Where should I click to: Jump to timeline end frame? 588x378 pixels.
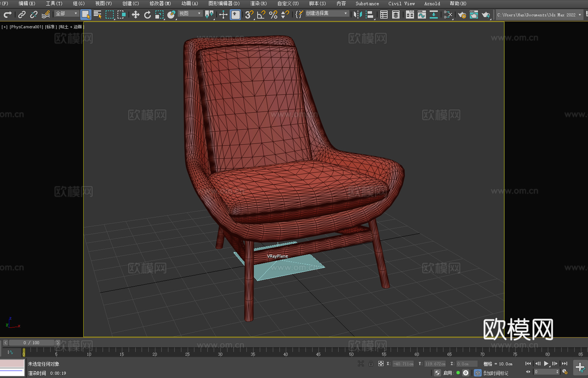click(x=565, y=364)
